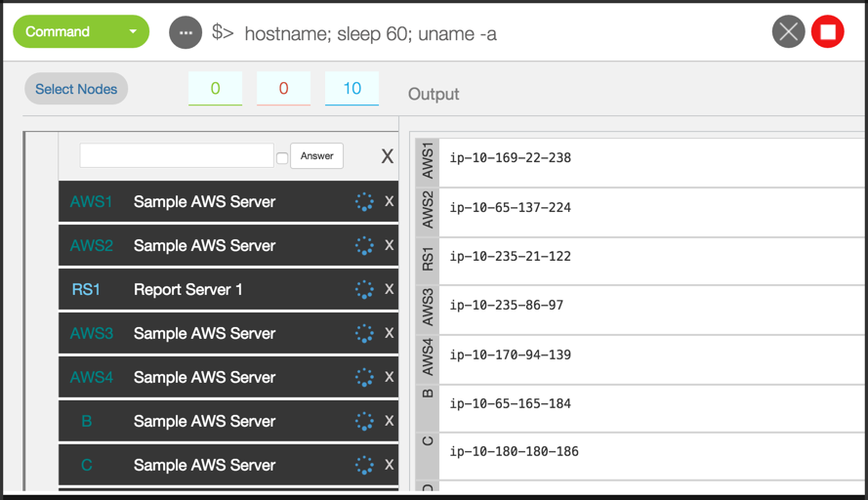This screenshot has width=868, height=500.
Task: Clear command with gray X circle
Action: [788, 31]
